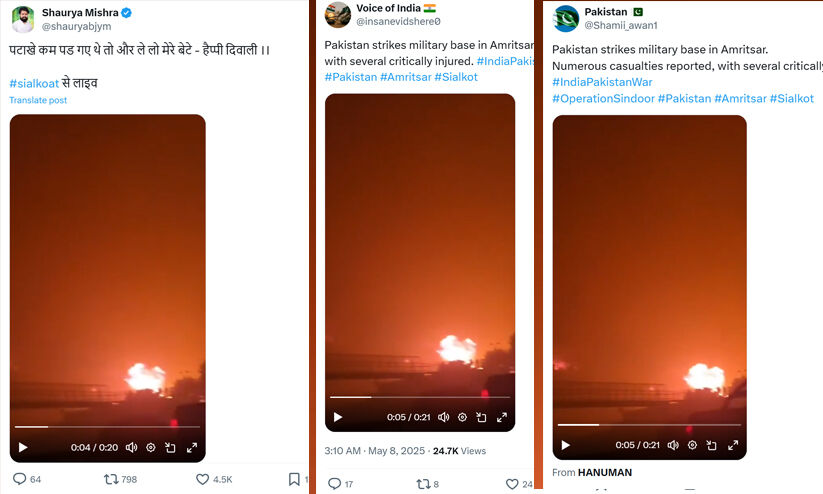823x494 pixels.
Task: Click reply icon under Shaurya Mishra's post
Action: 19,480
